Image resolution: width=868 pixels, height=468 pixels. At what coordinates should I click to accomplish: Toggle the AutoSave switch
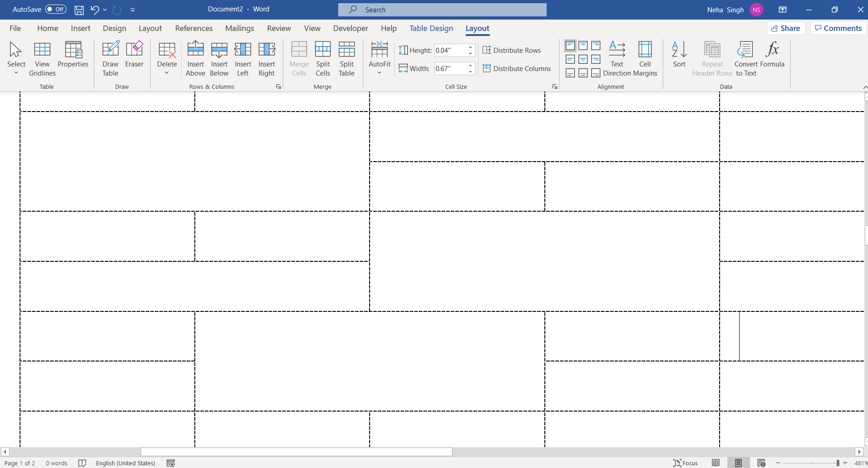pos(56,10)
